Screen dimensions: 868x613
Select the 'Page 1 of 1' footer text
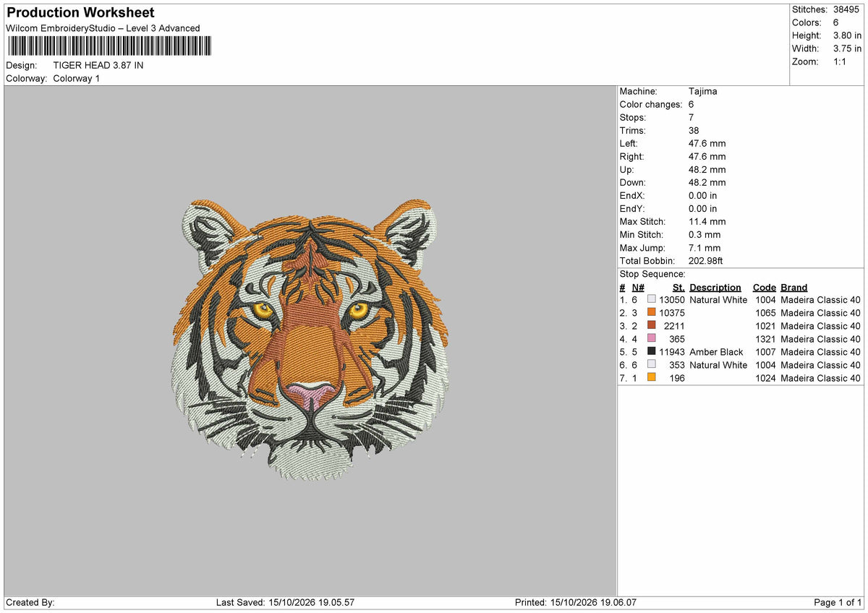(x=838, y=602)
